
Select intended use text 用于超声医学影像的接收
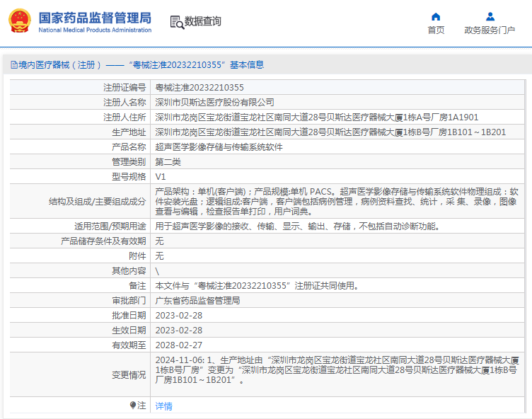(x=298, y=226)
